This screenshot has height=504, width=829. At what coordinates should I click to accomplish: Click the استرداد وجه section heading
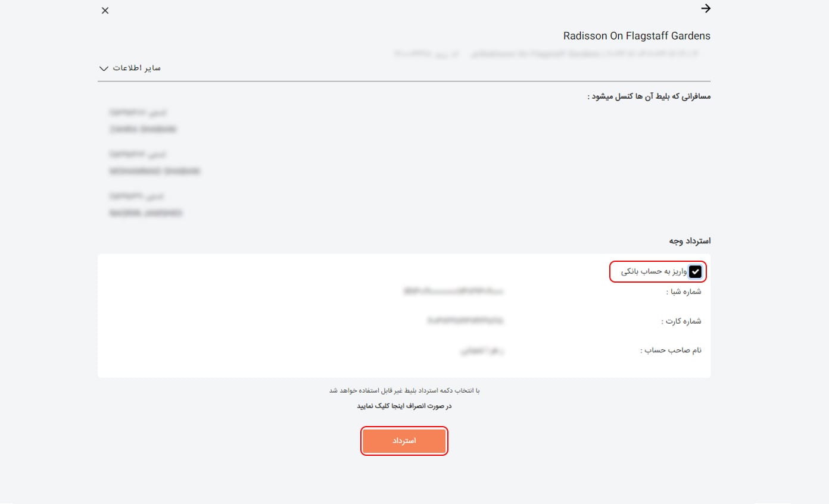(x=689, y=241)
